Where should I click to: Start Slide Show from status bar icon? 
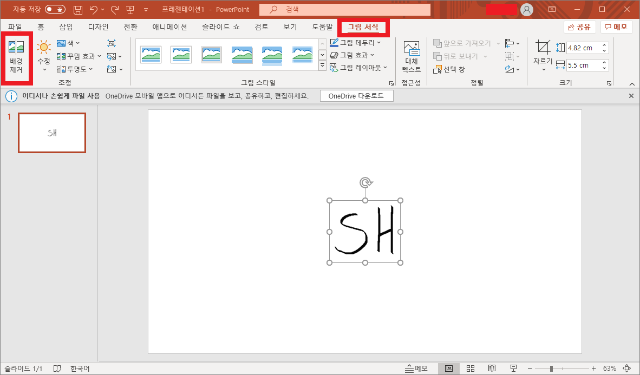513,368
